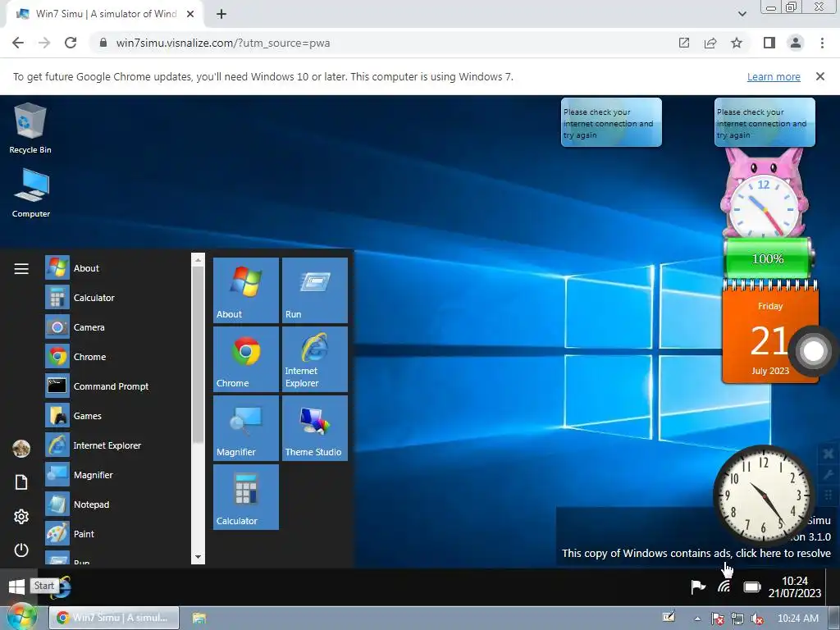Screen dimensions: 840x630
Task: Click the 100% battery gadget
Action: tap(768, 258)
